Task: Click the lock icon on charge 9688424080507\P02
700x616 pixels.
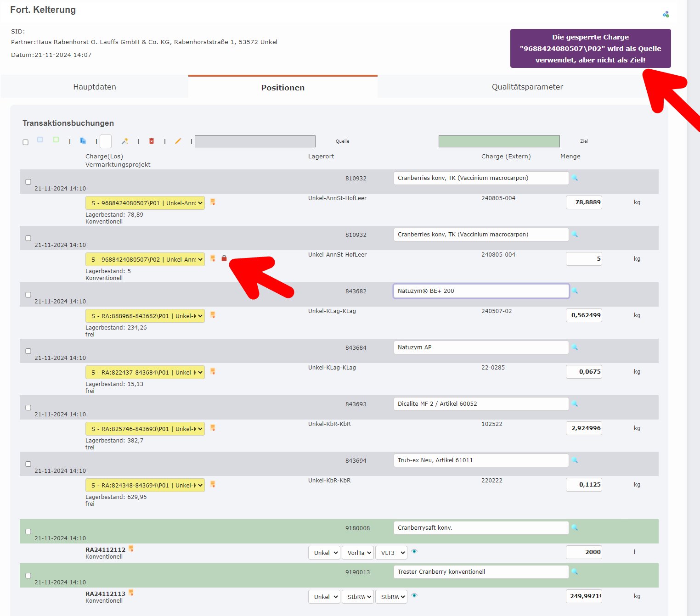Action: point(224,258)
